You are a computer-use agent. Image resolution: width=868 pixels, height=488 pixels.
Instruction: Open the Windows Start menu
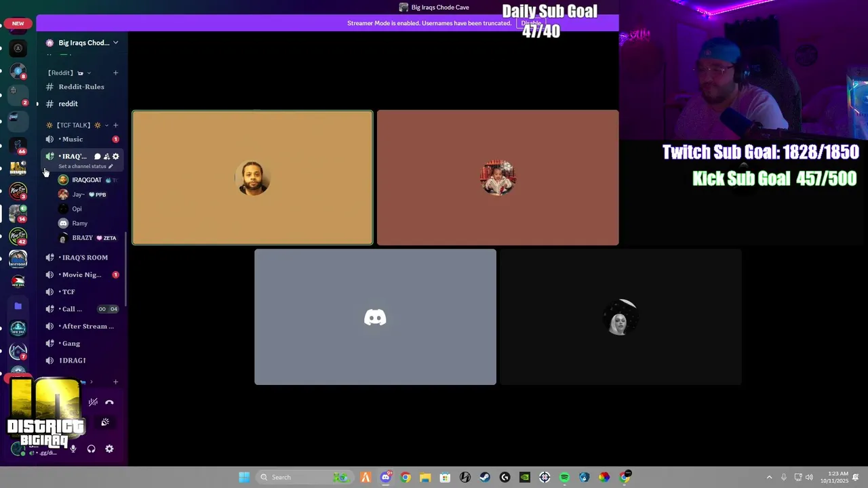click(x=244, y=477)
